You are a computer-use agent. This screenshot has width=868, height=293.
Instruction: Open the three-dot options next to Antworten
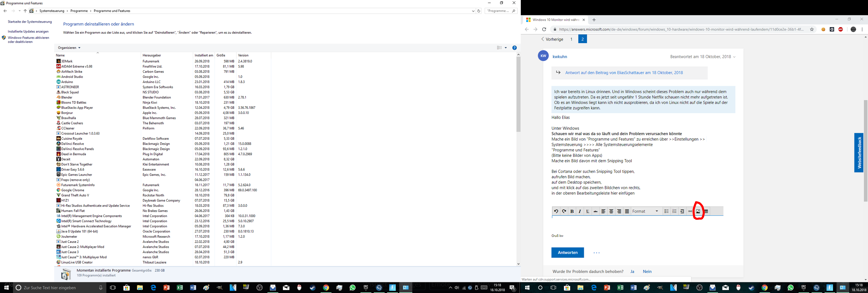596,253
